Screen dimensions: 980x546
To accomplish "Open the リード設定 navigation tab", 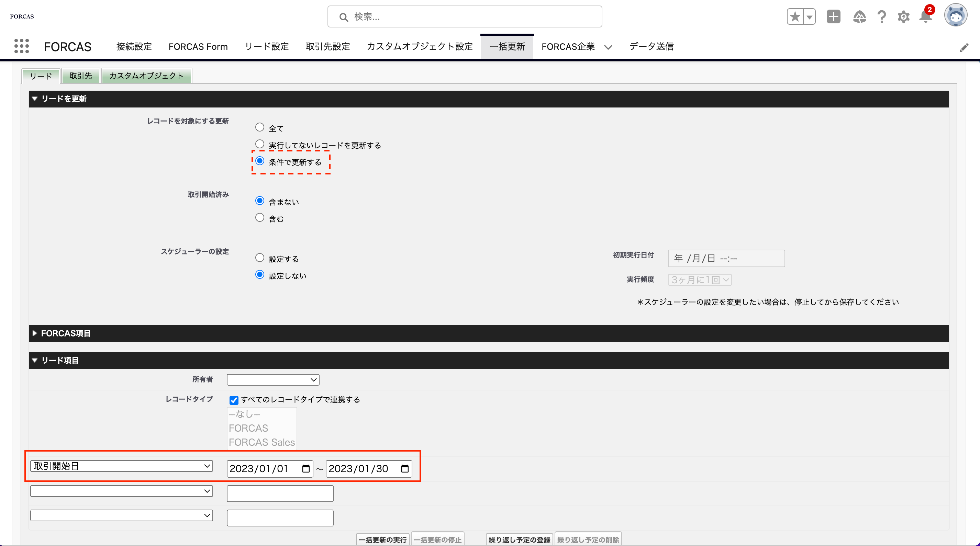I will [x=267, y=46].
